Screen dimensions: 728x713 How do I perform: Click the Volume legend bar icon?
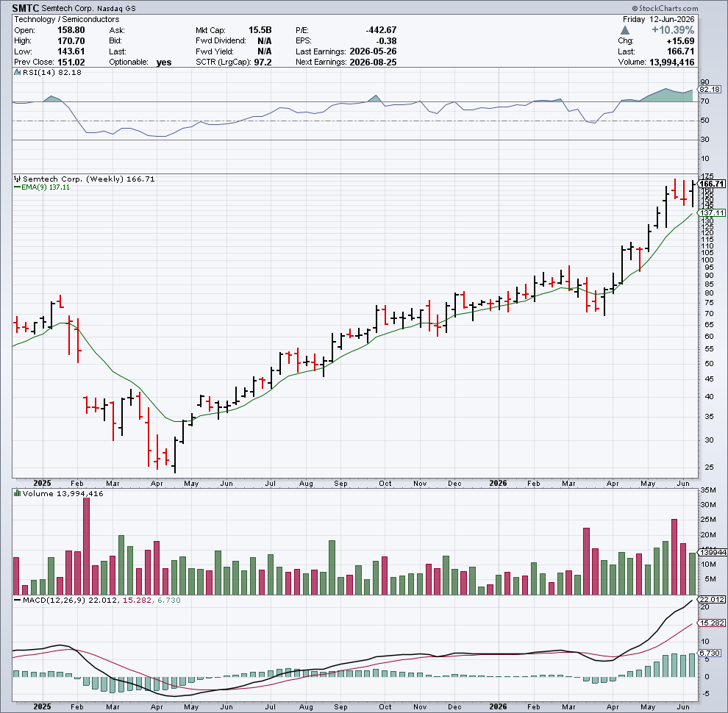pos(17,493)
